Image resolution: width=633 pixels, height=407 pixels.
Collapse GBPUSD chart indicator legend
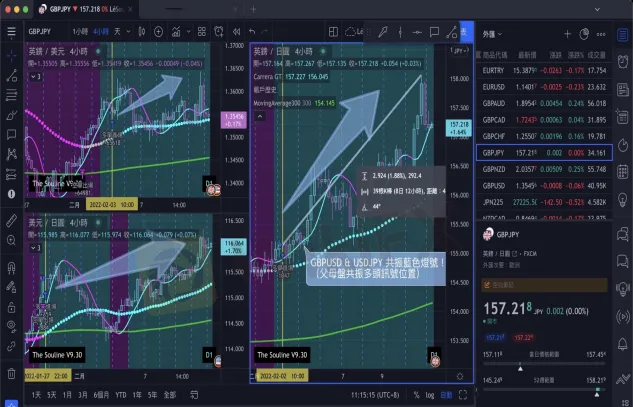coord(36,76)
